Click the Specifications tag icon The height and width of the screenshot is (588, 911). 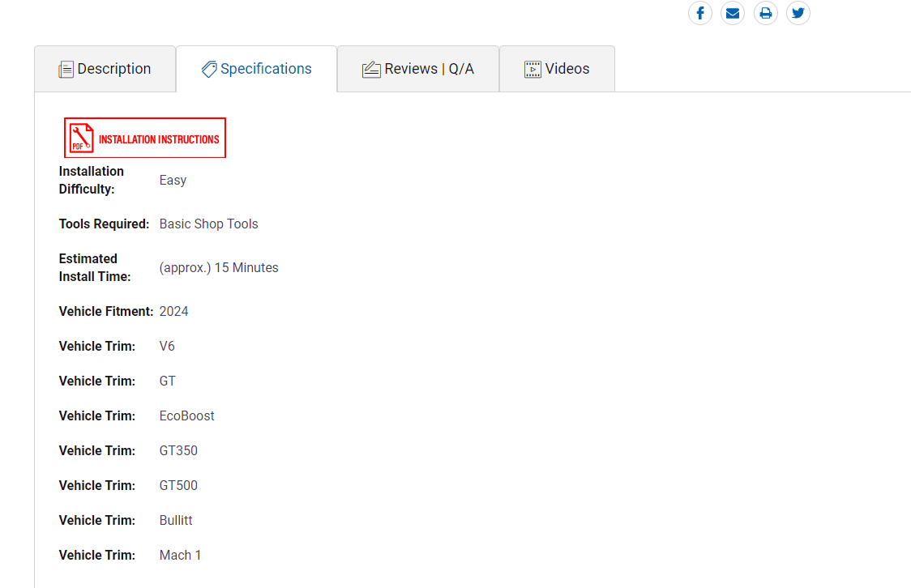209,69
